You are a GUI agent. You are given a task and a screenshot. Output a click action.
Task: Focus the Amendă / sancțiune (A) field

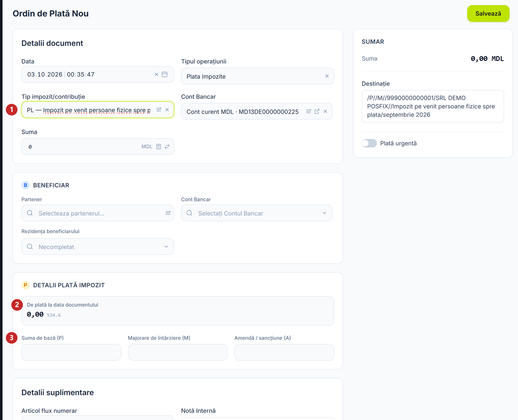[x=284, y=352]
